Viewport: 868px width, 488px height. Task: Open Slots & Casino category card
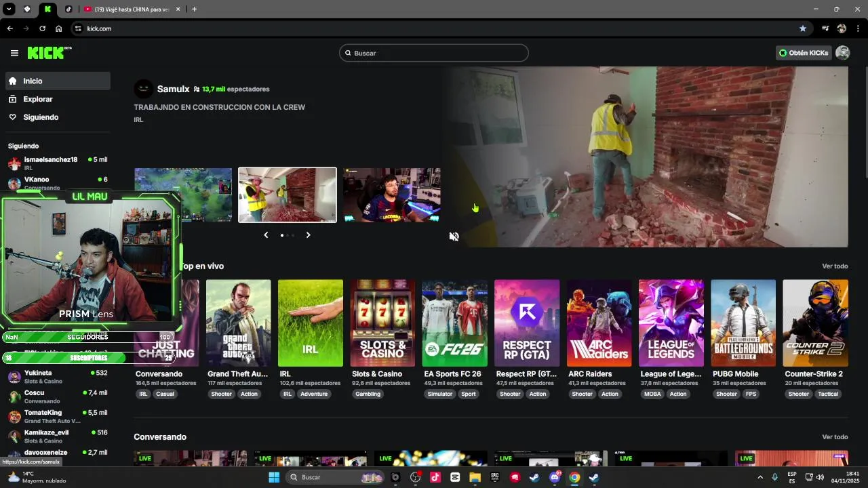pyautogui.click(x=382, y=323)
